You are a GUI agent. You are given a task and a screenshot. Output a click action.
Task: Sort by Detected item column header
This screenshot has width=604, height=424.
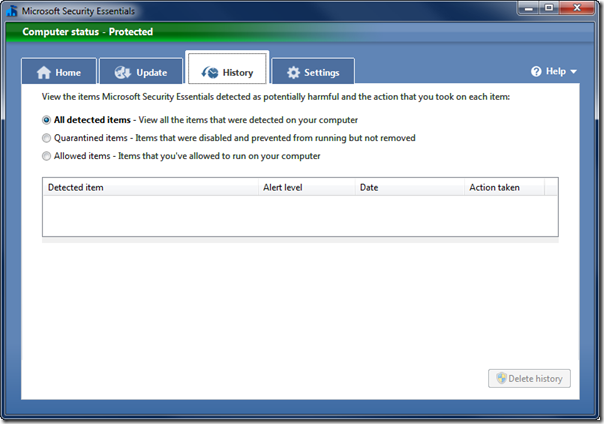coord(151,188)
